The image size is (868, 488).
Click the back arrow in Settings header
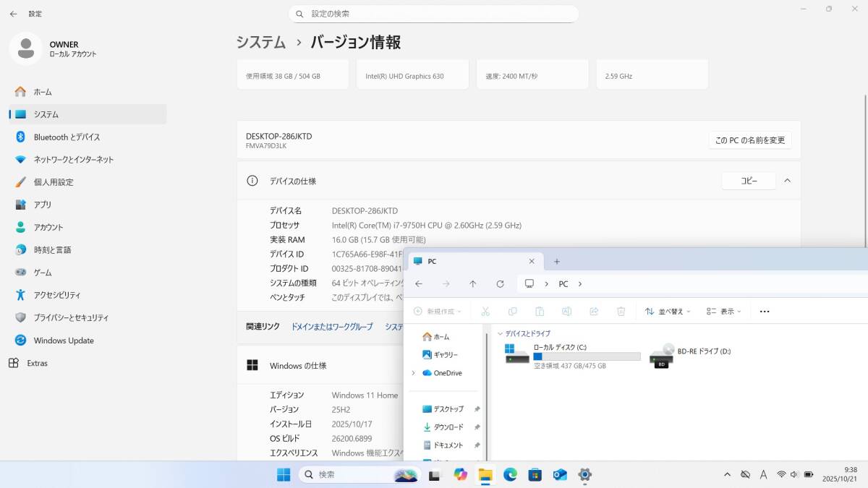coord(13,14)
